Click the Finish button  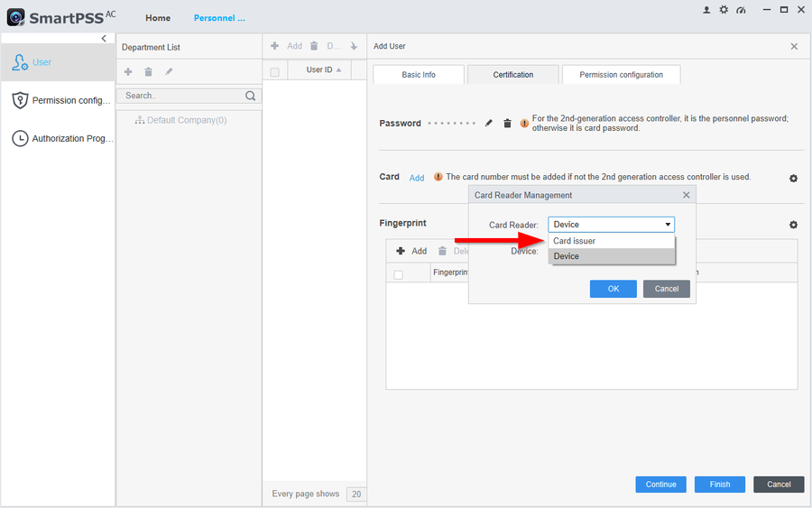[719, 485]
